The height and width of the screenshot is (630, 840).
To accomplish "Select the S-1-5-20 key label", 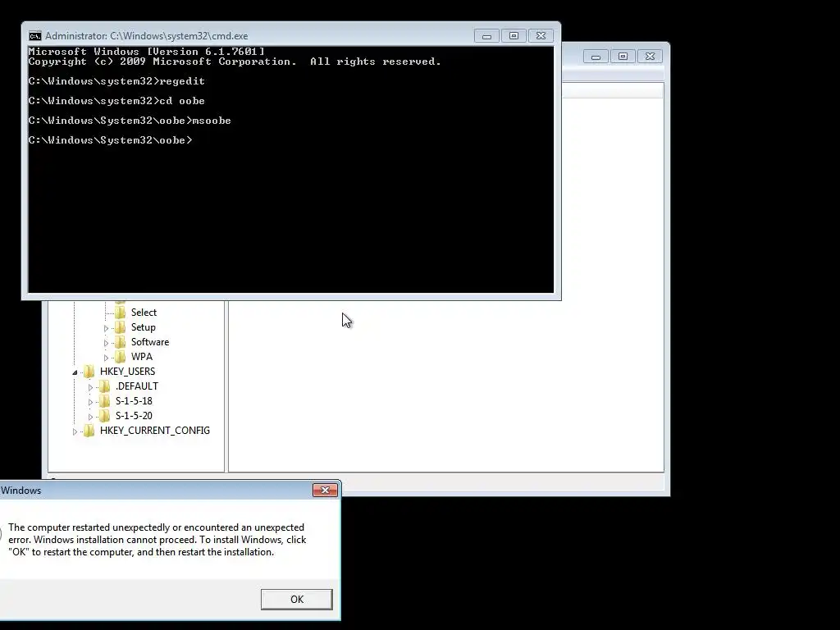I will (x=134, y=416).
